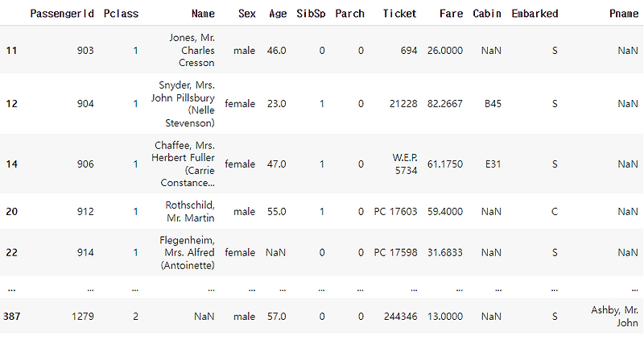Select the Embarked column header
Screen dimensions: 644x340
535,14
